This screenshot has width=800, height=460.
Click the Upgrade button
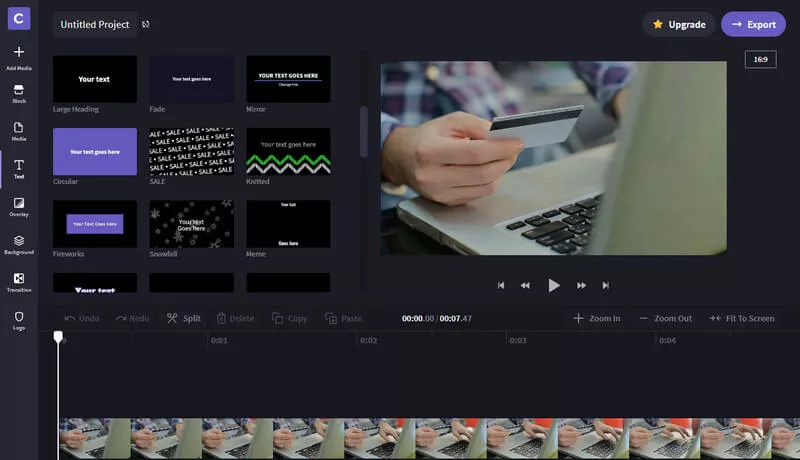[x=679, y=24]
